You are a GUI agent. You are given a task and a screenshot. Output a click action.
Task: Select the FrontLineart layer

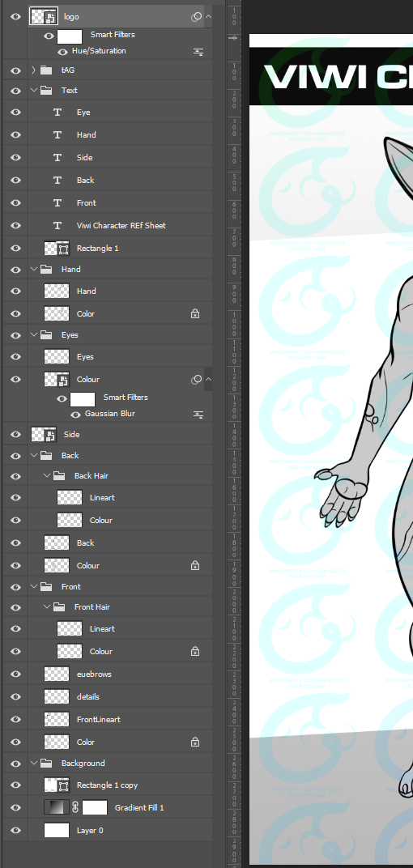[x=120, y=719]
